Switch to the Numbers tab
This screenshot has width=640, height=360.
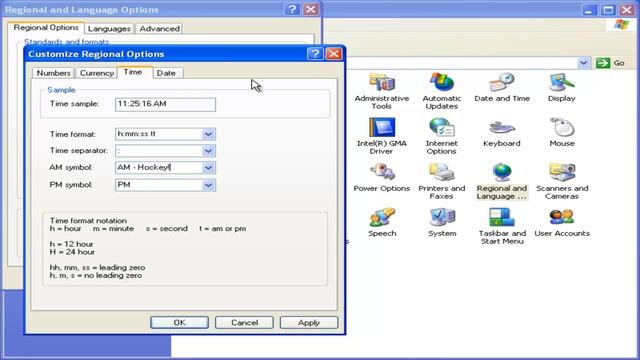(53, 73)
